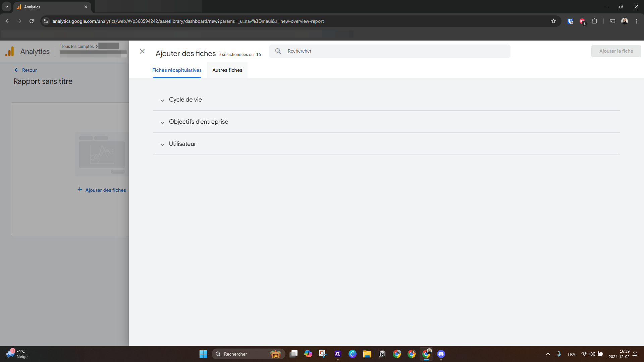The width and height of the screenshot is (644, 362).
Task: Click the taskbar Rechercher search box
Action: click(248, 354)
